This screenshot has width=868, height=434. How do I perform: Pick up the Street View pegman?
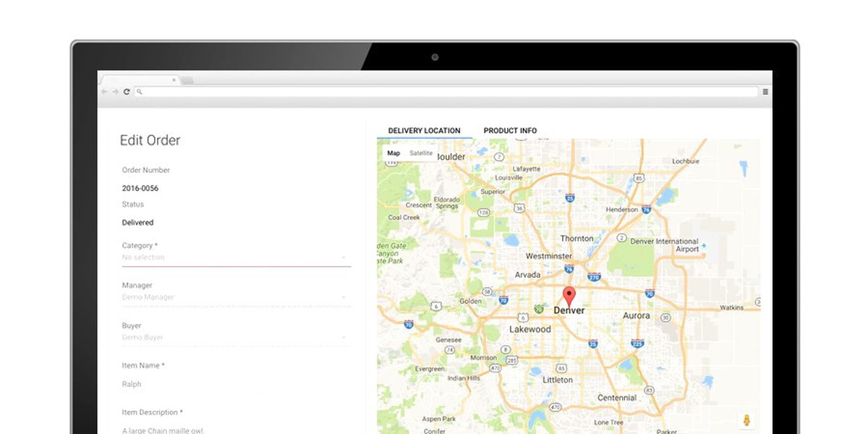click(746, 420)
